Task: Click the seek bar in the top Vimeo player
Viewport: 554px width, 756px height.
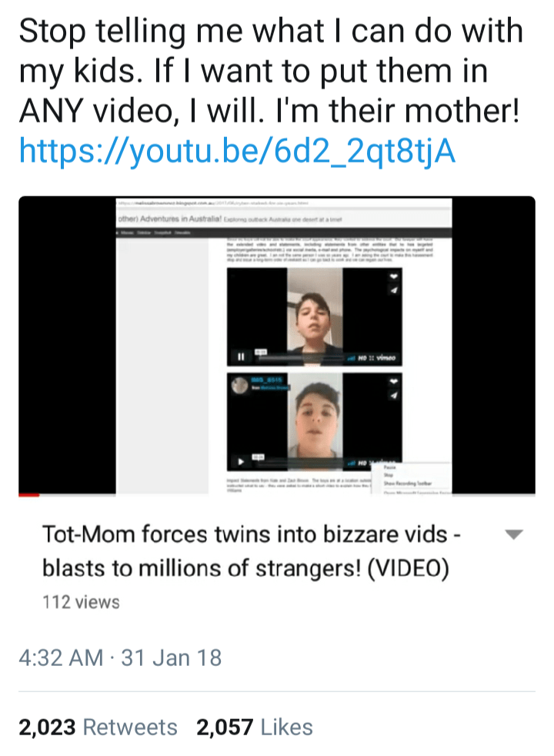Action: [x=301, y=358]
